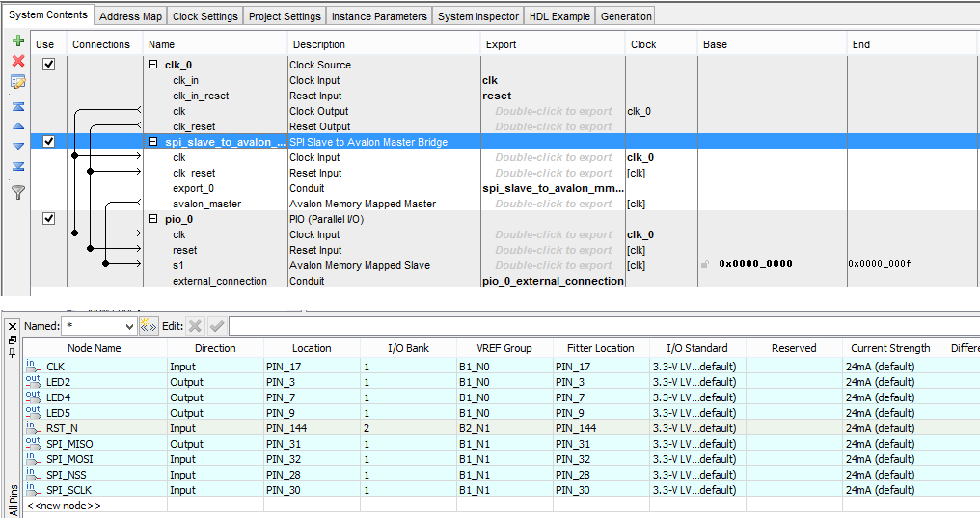Collapse the pio_0 component tree
980x520 pixels.
click(x=153, y=219)
